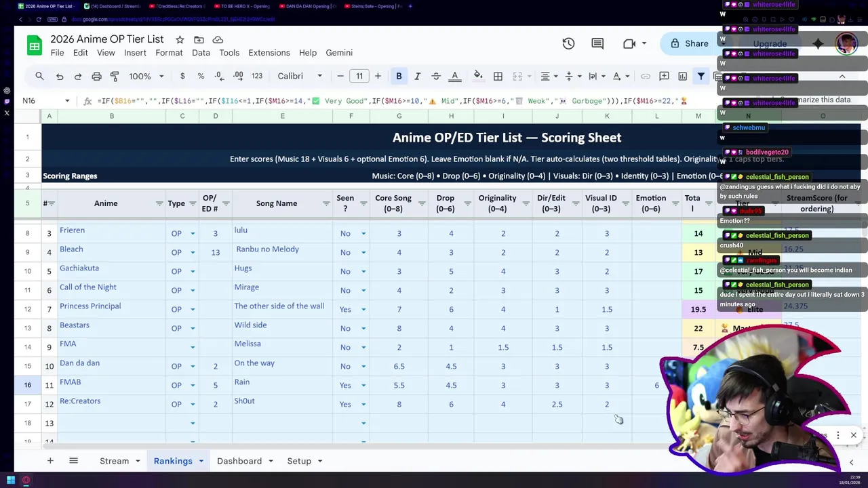Open the zoom 100% dropdown
Image resolution: width=868 pixels, height=488 pixels.
146,76
